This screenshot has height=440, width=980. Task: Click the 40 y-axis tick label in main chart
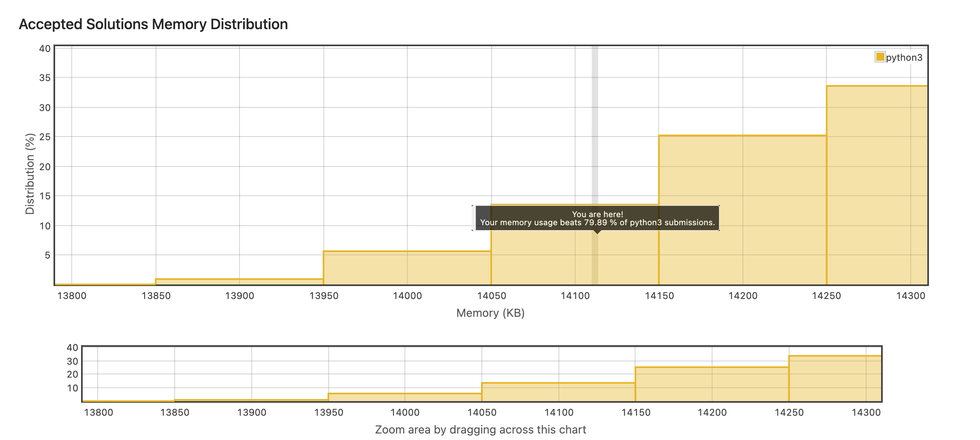click(x=45, y=49)
